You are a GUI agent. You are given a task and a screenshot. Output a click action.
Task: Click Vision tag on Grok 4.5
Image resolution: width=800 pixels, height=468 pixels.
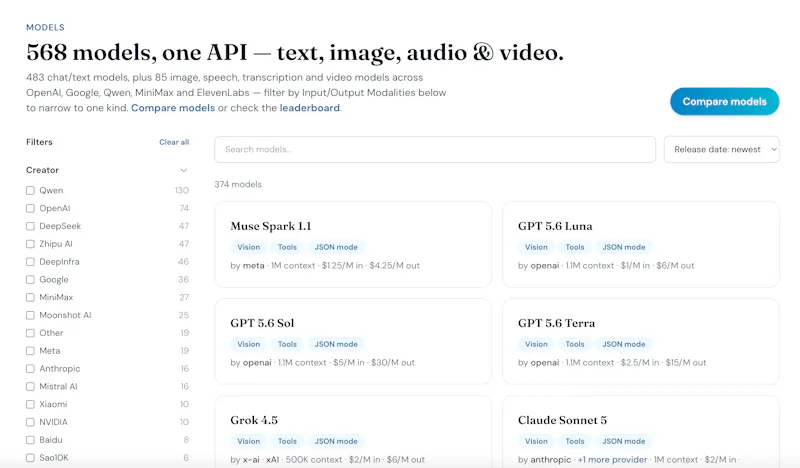point(248,441)
